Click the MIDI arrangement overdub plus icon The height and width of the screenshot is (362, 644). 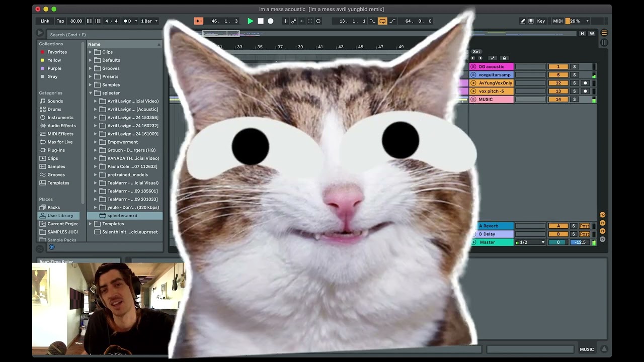tap(285, 21)
